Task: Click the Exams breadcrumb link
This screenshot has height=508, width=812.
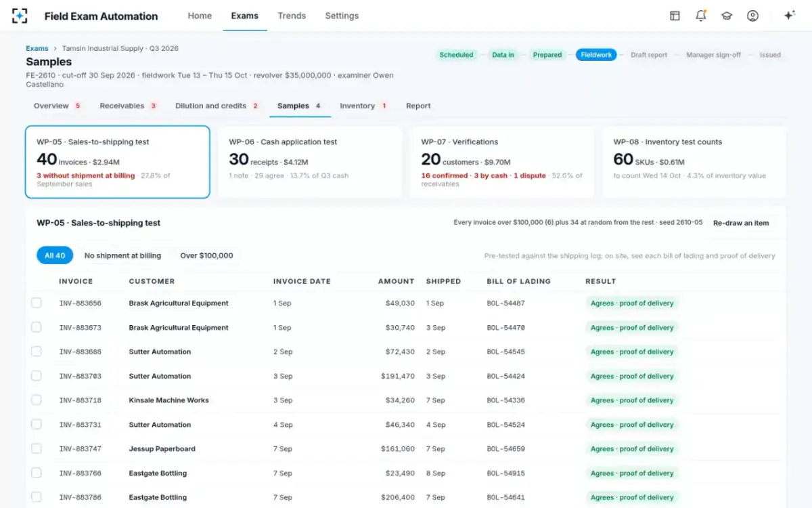Action: [x=37, y=48]
